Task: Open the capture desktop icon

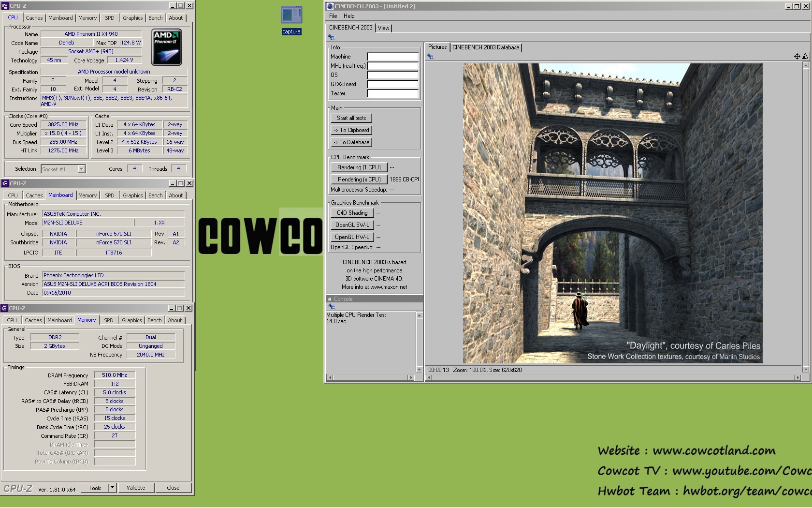Action: pyautogui.click(x=291, y=20)
